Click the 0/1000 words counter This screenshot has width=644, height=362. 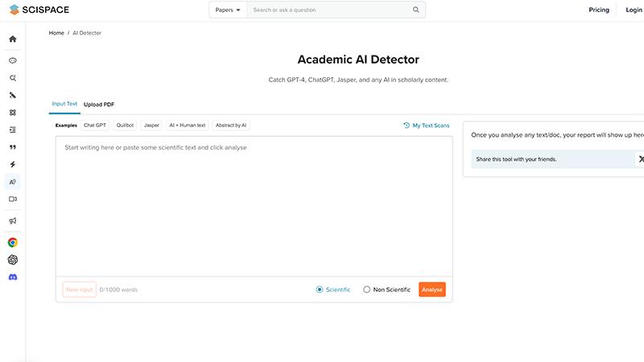pos(118,290)
